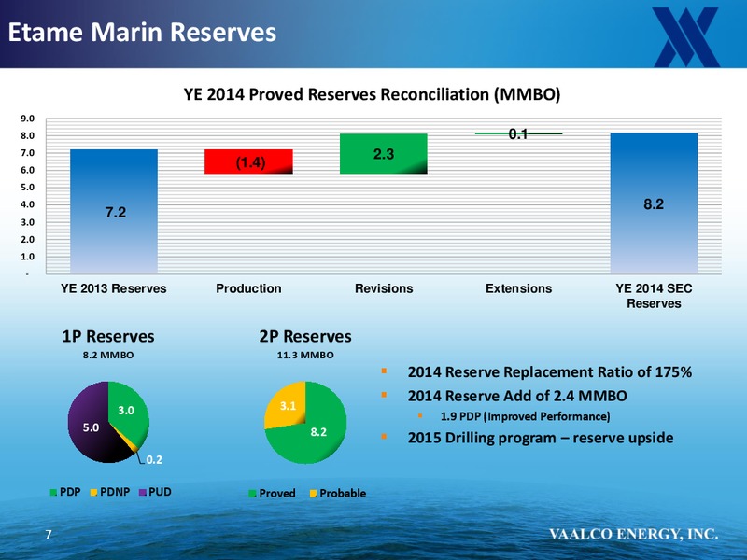Click the chart title 'YE 2014 Proved Reserves Reconciliation (MMBO)'
Image resolution: width=747 pixels, height=560 pixels.
coord(372,94)
